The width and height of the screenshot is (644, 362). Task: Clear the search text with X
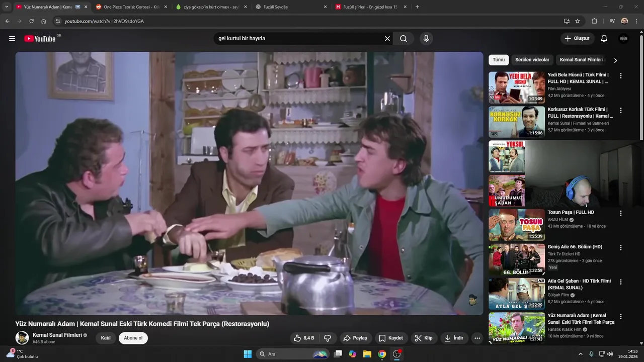tap(387, 39)
